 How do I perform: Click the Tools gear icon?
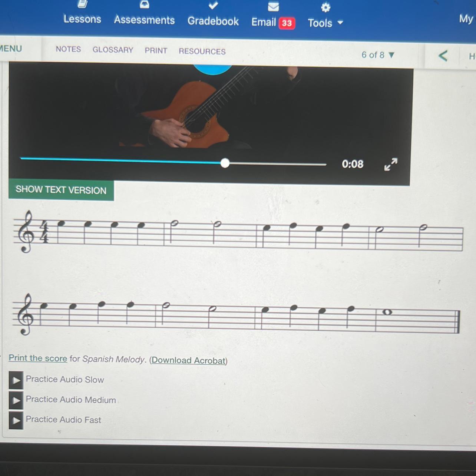pos(325,7)
